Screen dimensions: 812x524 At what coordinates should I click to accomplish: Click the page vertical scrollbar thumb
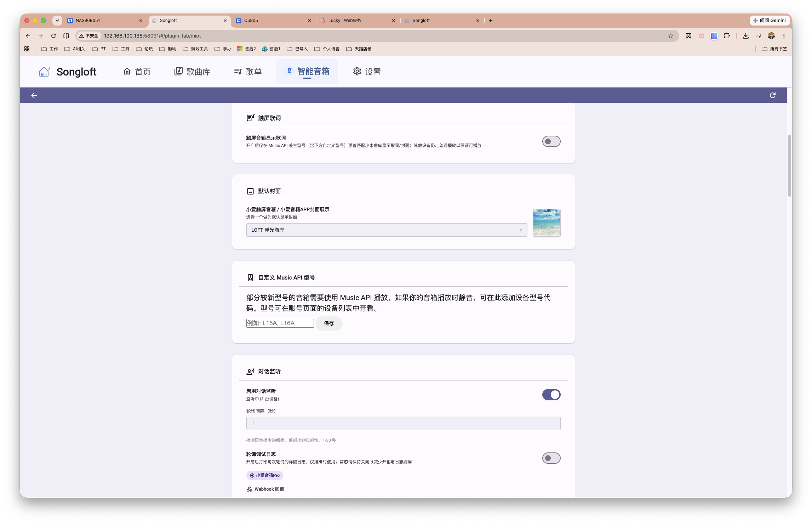tap(789, 165)
